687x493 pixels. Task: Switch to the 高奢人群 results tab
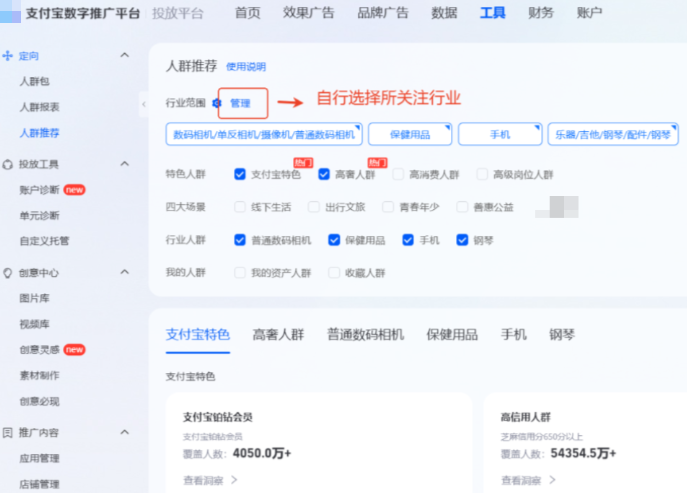pos(278,335)
